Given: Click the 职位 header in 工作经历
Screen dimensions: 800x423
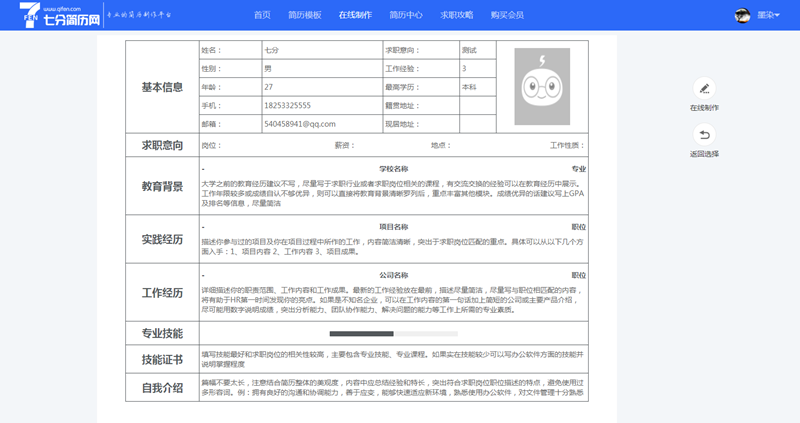Looking at the screenshot, I should click(x=579, y=276).
